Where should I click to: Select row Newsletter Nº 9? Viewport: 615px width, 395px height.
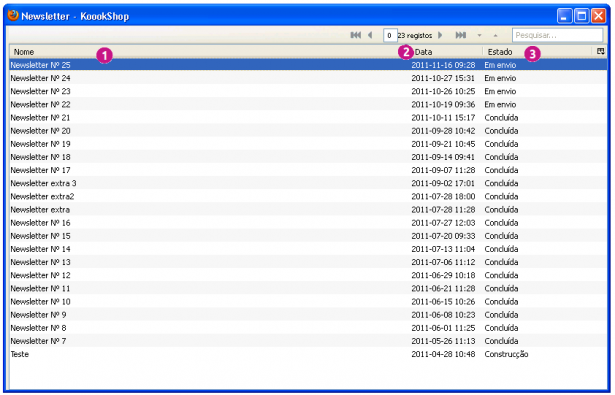[x=308, y=315]
